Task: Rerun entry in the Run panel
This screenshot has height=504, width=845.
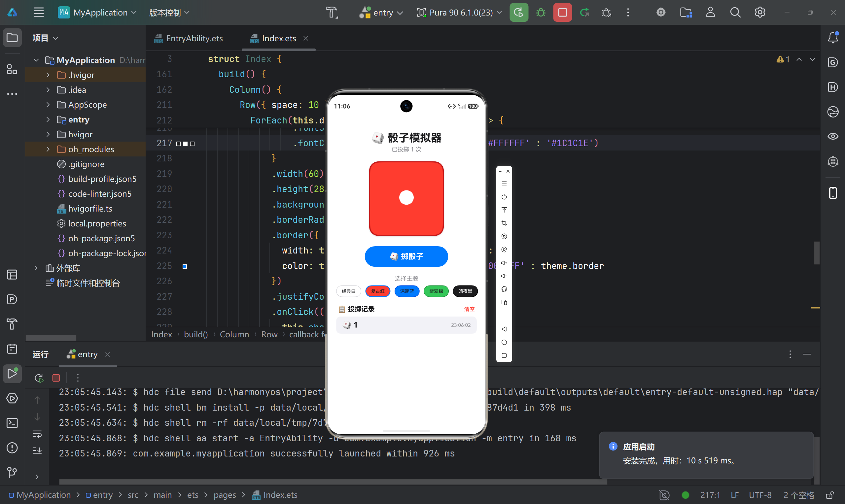Action: (39, 378)
